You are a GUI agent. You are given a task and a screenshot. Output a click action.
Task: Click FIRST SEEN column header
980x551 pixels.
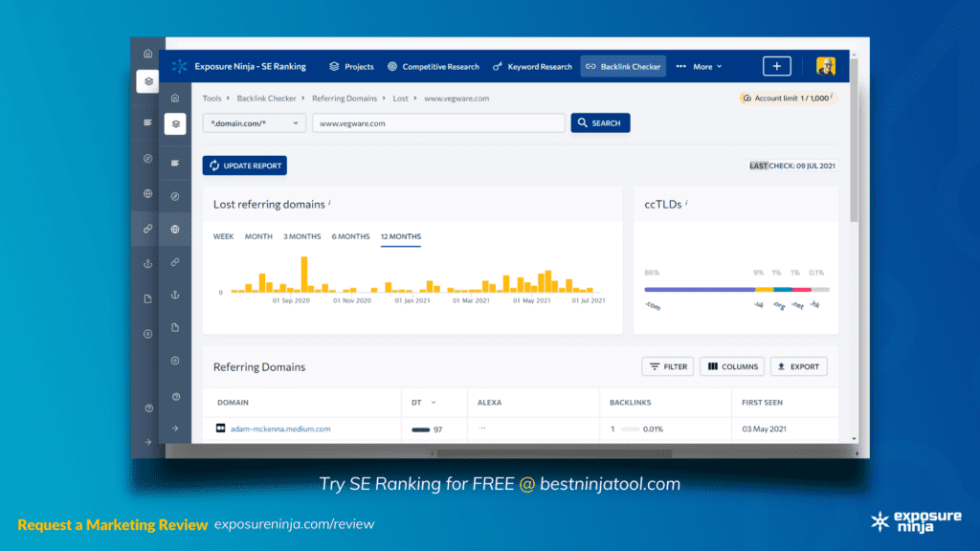(x=762, y=403)
